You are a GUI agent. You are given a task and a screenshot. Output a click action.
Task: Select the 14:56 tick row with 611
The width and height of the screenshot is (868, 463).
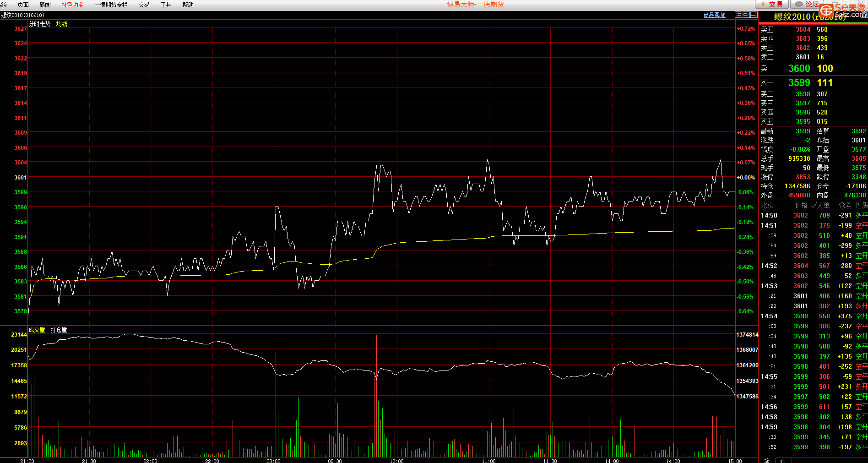pos(814,407)
